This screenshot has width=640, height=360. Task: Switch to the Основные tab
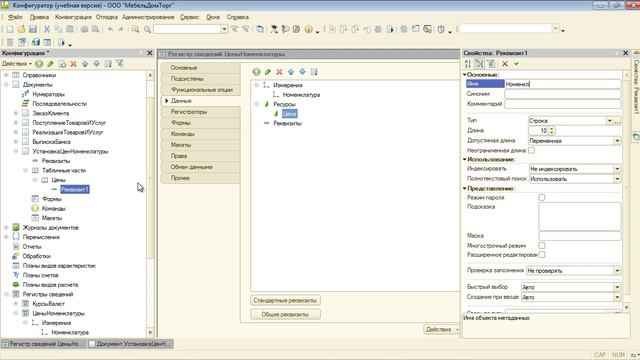pyautogui.click(x=200, y=68)
